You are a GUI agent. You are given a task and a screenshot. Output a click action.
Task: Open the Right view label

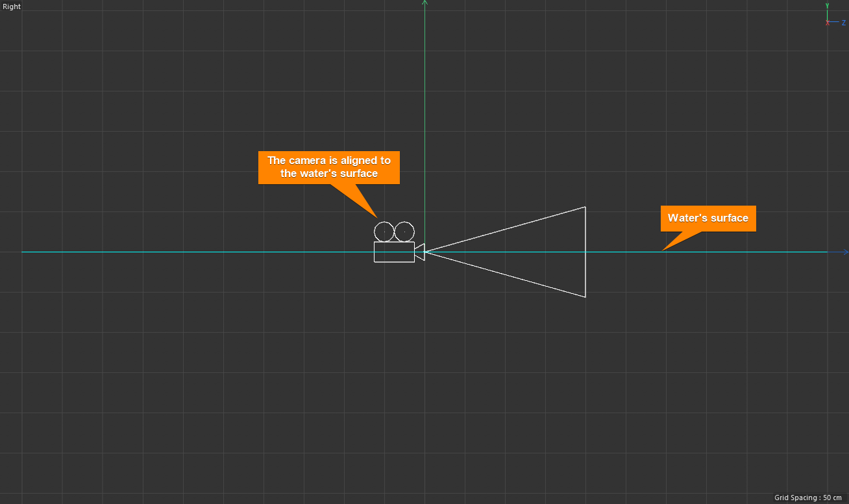[x=12, y=6]
